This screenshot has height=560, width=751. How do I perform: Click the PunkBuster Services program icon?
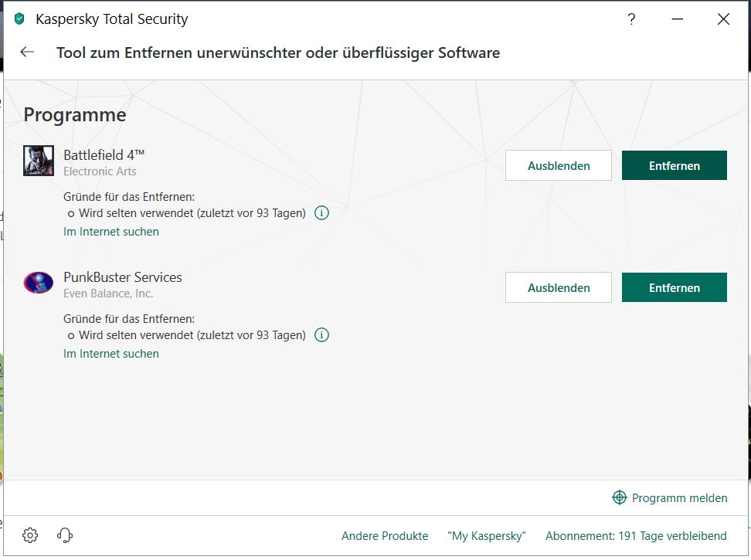pos(39,283)
